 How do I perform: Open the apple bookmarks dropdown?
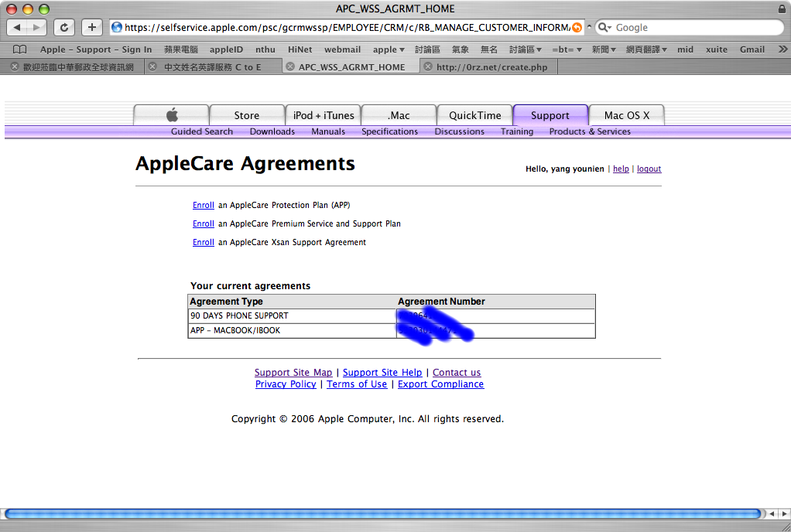click(389, 49)
